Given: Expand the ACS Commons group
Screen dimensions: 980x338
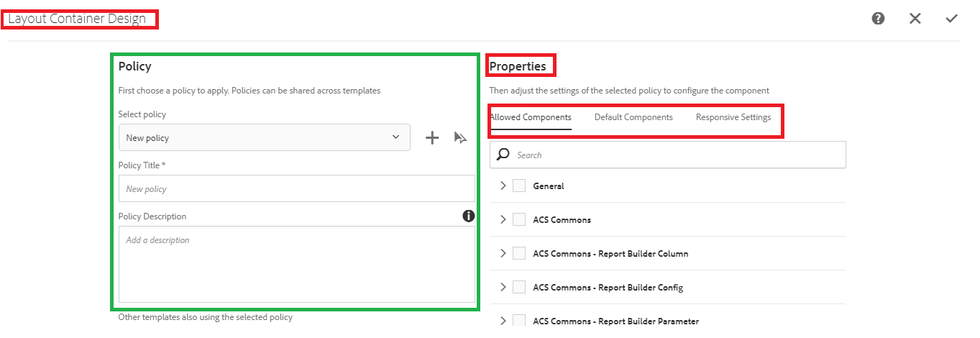Looking at the screenshot, I should (503, 219).
